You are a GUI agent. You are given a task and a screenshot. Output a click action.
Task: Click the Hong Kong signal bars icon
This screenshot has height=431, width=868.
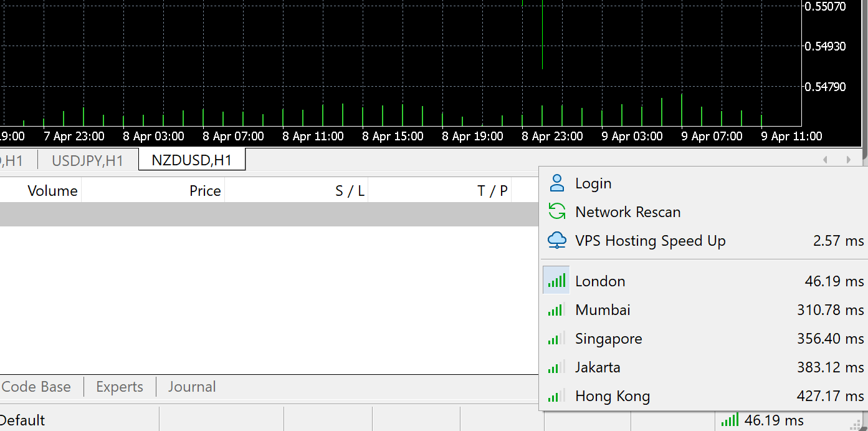pyautogui.click(x=556, y=396)
